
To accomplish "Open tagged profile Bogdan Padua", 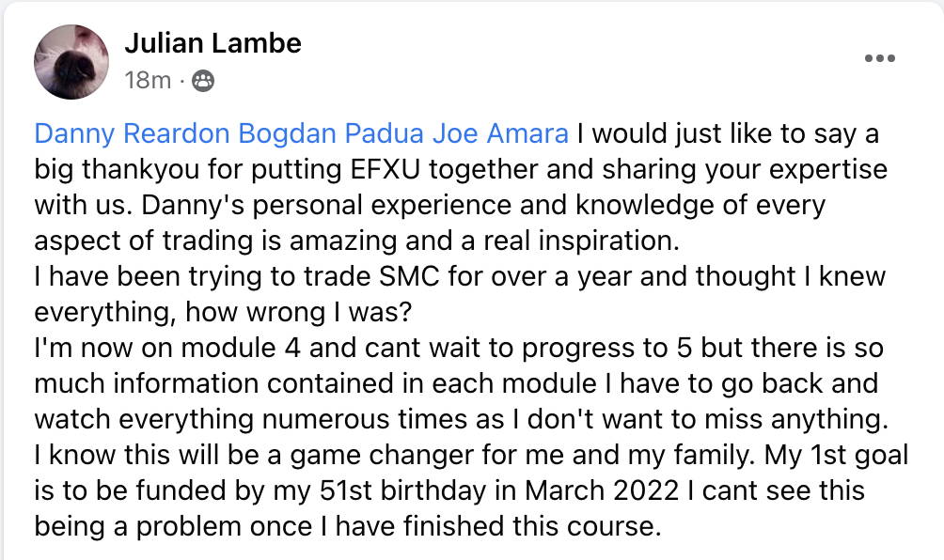I will coord(331,133).
